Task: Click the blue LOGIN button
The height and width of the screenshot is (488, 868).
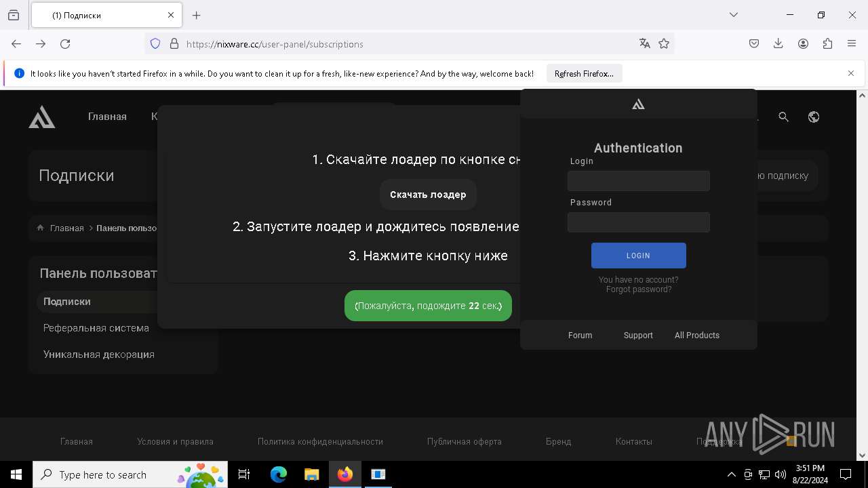Action: point(639,256)
